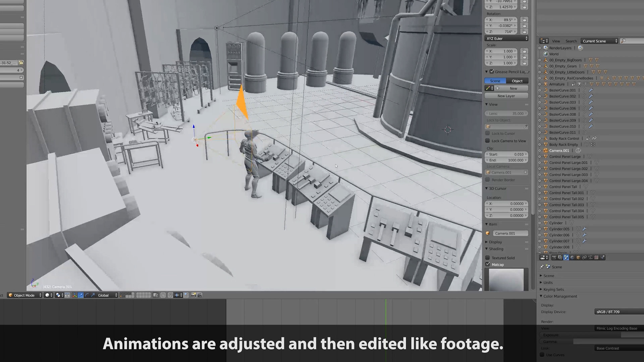Open the outliner editor type menu

(x=544, y=41)
